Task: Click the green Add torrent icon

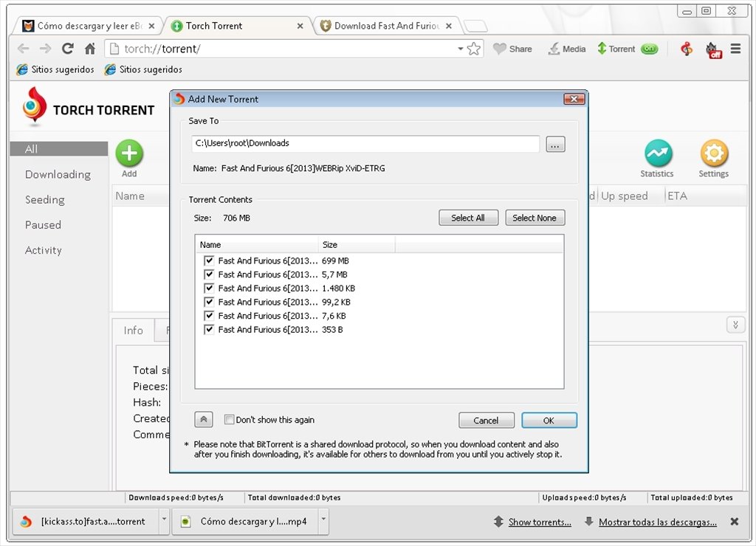Action: (x=129, y=153)
